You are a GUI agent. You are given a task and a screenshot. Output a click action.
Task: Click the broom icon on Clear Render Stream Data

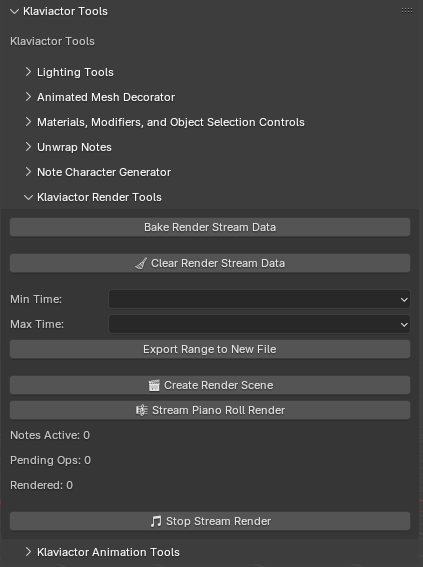click(x=141, y=263)
